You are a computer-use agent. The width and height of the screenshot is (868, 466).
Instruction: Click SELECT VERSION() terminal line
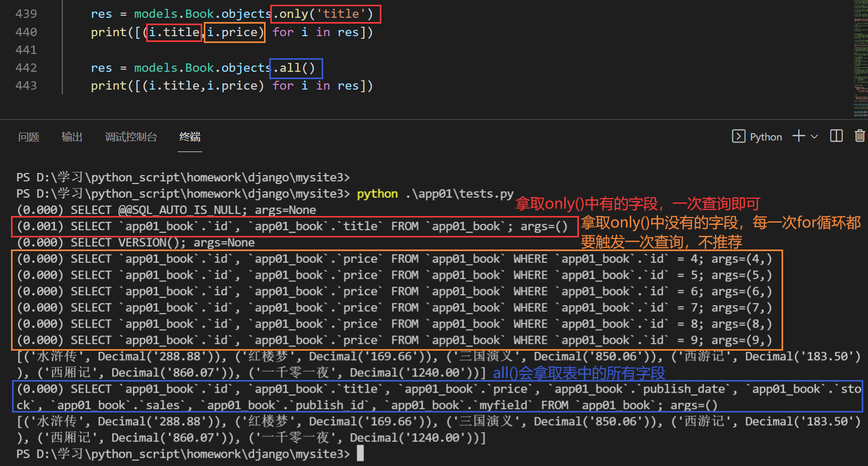(136, 243)
